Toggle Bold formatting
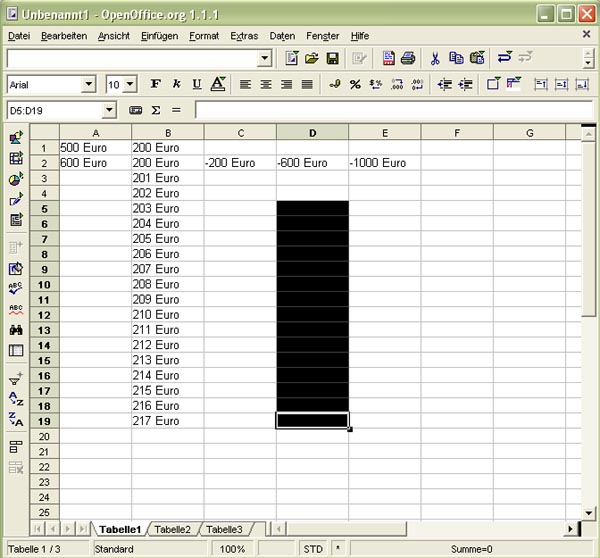Image resolution: width=600 pixels, height=558 pixels. point(156,85)
